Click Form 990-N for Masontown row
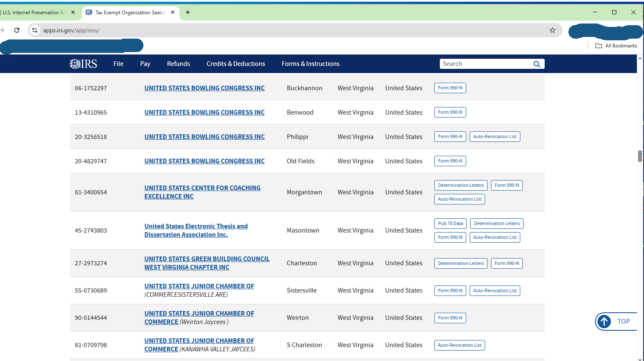Image resolution: width=644 pixels, height=361 pixels. (x=450, y=238)
